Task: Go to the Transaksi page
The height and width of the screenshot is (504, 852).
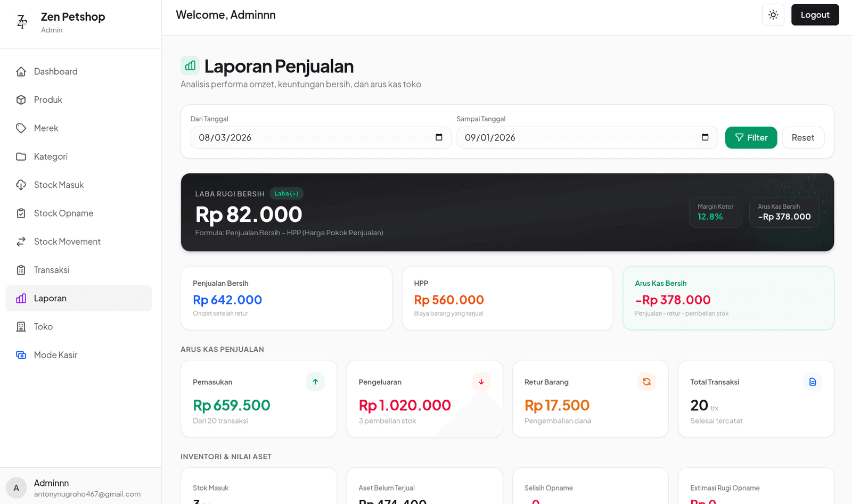Action: click(x=79, y=270)
